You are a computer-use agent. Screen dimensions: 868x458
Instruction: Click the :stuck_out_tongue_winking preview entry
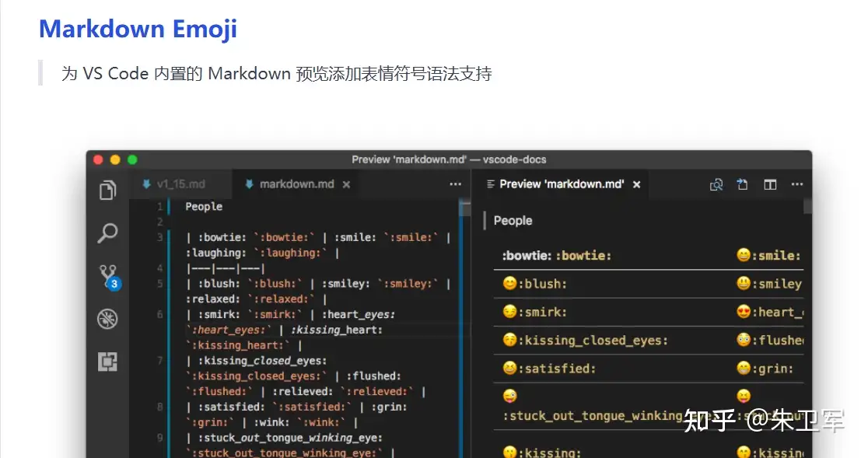[593, 407]
